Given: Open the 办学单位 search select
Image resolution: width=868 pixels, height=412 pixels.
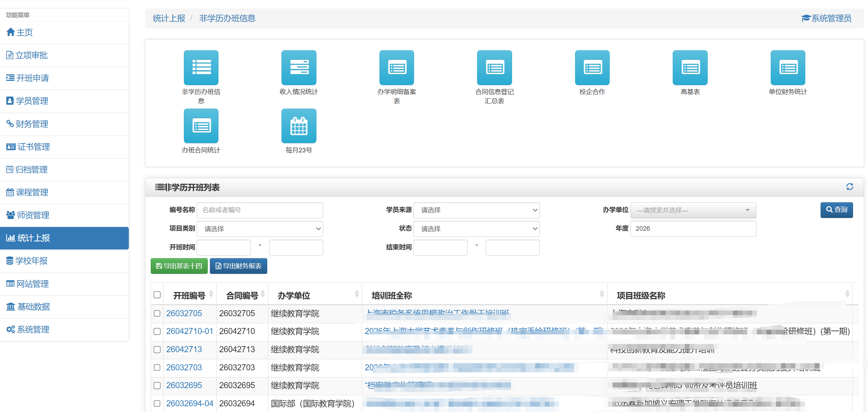Looking at the screenshot, I should pos(693,210).
